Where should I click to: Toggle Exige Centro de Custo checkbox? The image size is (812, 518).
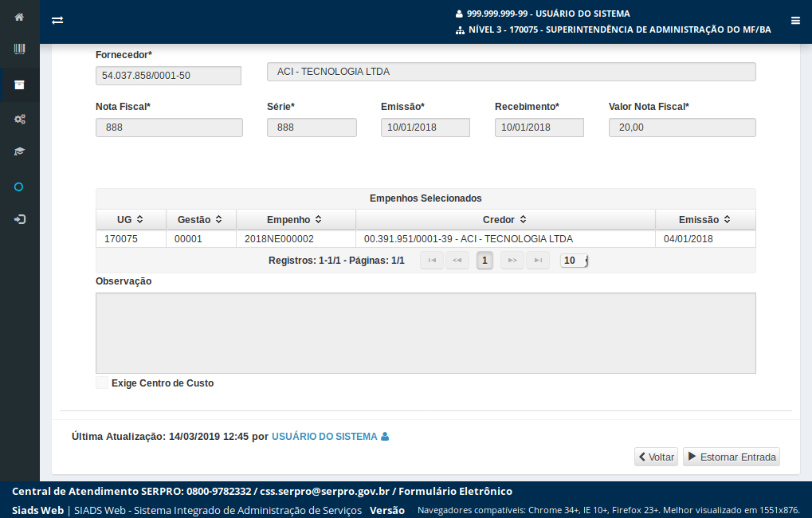[x=102, y=383]
